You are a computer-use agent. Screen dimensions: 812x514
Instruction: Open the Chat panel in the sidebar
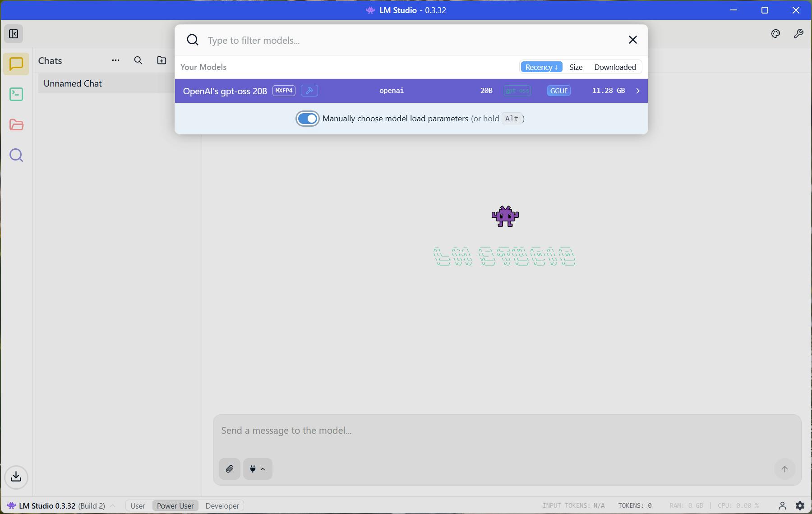[x=16, y=64]
